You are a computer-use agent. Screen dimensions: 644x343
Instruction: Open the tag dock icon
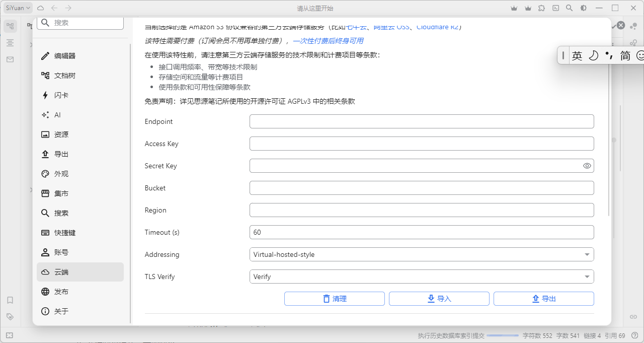coord(10,317)
